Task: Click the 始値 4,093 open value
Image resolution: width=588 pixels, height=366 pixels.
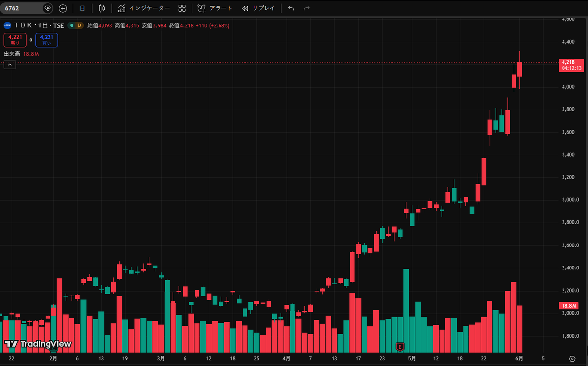Action: tap(99, 25)
